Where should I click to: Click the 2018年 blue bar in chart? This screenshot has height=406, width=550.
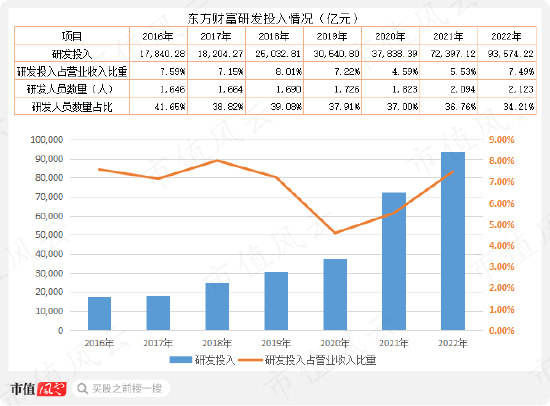[x=217, y=306]
